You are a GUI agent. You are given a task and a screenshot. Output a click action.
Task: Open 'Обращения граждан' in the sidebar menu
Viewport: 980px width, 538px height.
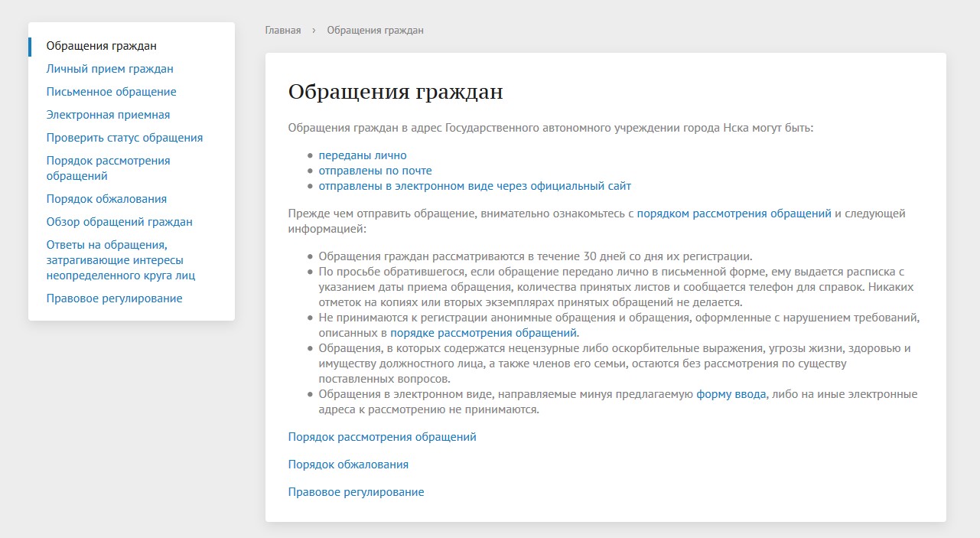[x=101, y=46]
